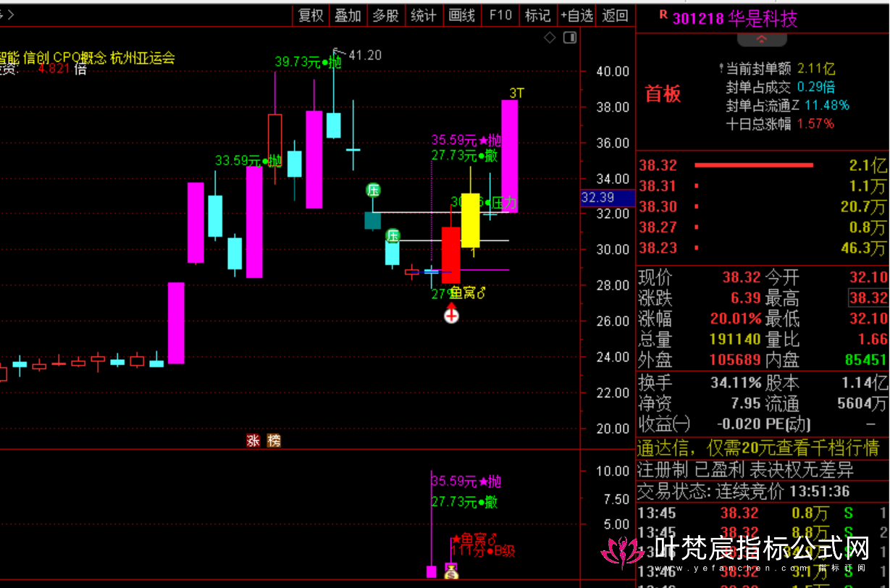The height and width of the screenshot is (588, 890).
Task: Activate the 画线 draw-line tool
Action: [462, 15]
